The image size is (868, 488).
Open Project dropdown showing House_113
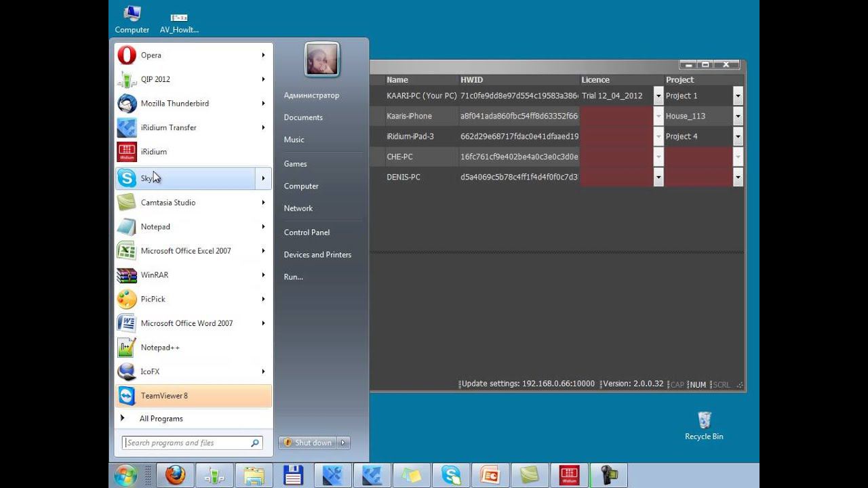click(738, 116)
